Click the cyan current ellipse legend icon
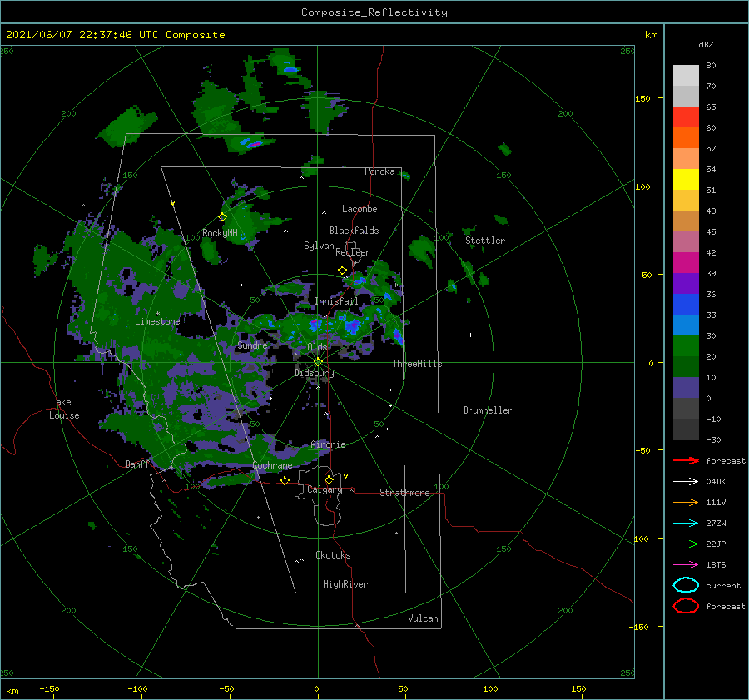This screenshot has height=700, width=749. point(686,585)
